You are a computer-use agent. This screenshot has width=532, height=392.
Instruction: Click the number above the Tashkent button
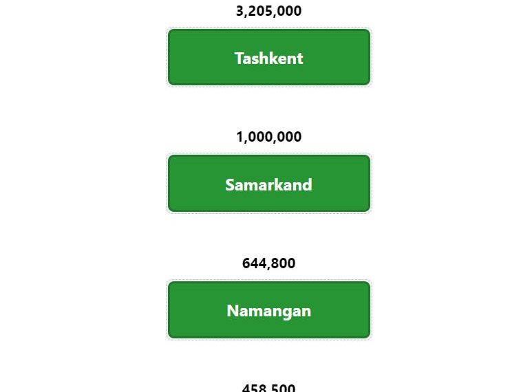(x=268, y=11)
